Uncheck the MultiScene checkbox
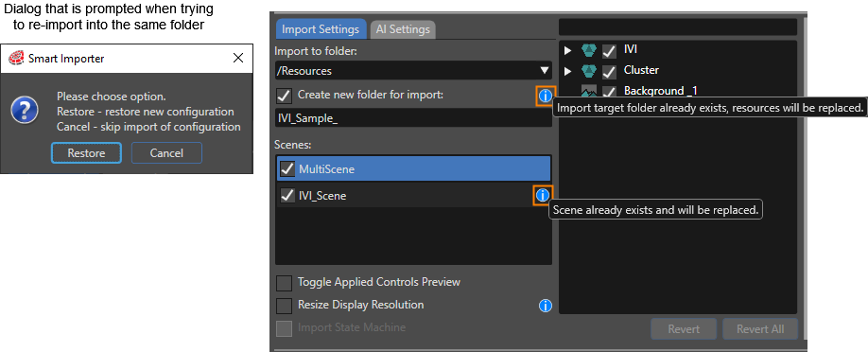Viewport: 868px width, 352px height. 287,168
